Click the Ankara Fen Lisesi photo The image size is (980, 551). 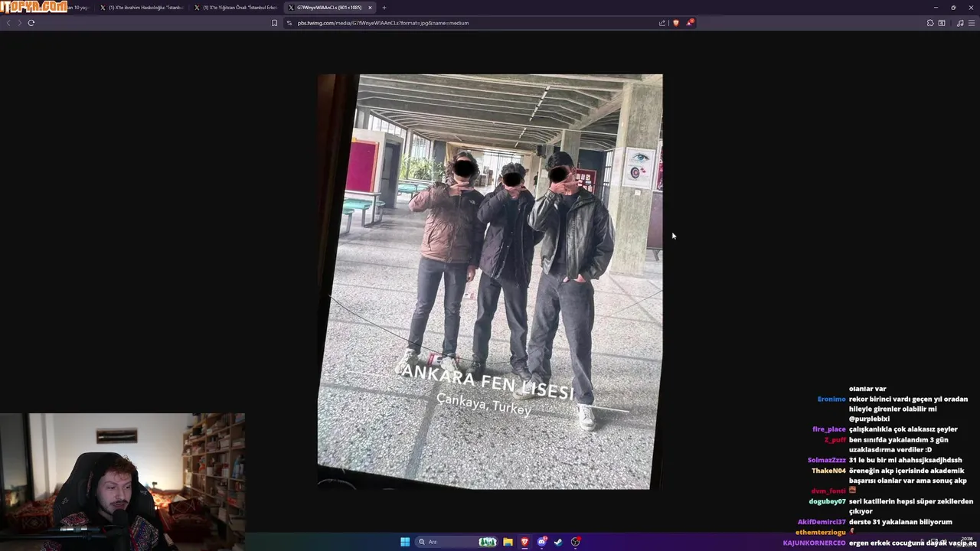490,282
